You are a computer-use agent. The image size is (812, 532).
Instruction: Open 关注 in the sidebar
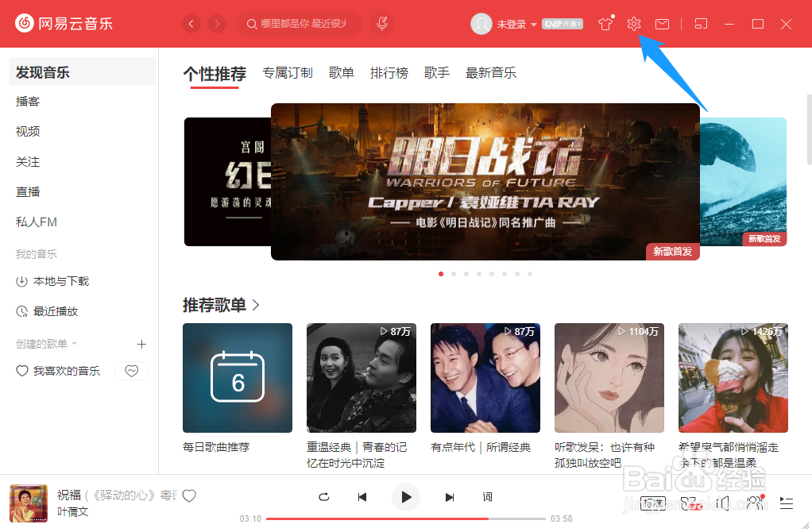pos(28,162)
